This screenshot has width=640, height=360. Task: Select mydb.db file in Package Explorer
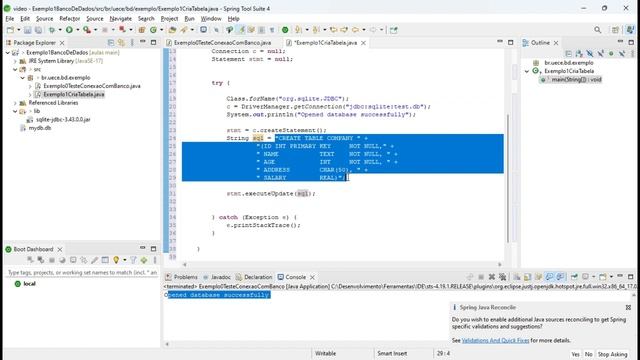(x=40, y=128)
